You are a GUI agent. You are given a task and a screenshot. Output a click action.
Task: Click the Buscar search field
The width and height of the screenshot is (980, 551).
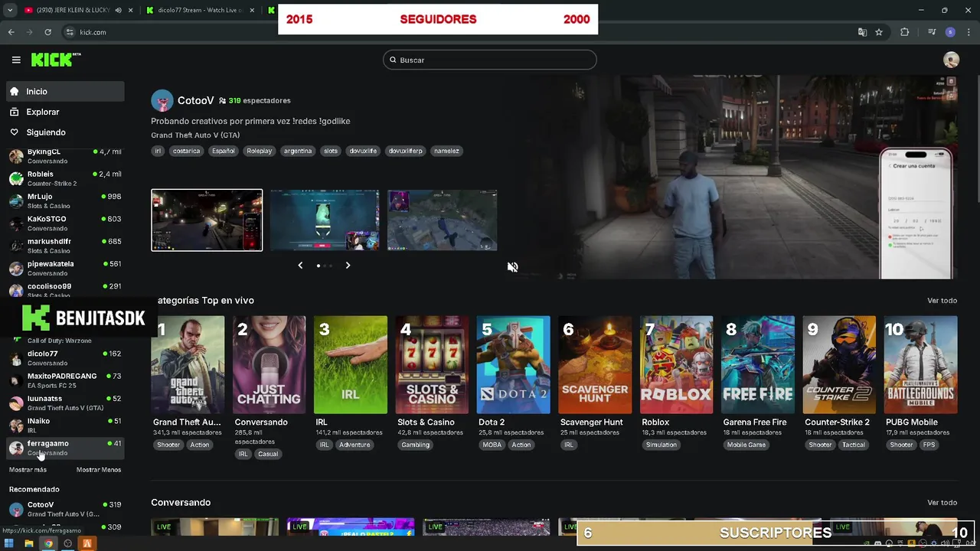[490, 60]
